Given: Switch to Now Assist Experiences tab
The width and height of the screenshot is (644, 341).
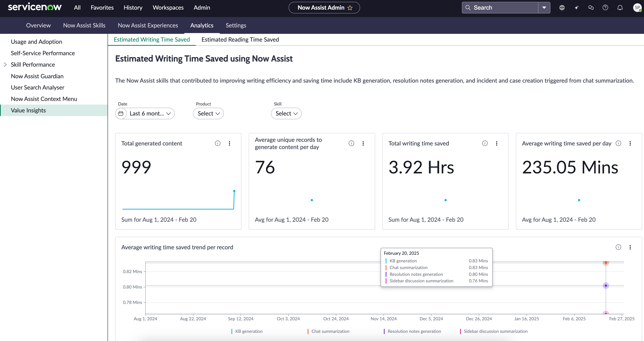Looking at the screenshot, I should tap(148, 25).
